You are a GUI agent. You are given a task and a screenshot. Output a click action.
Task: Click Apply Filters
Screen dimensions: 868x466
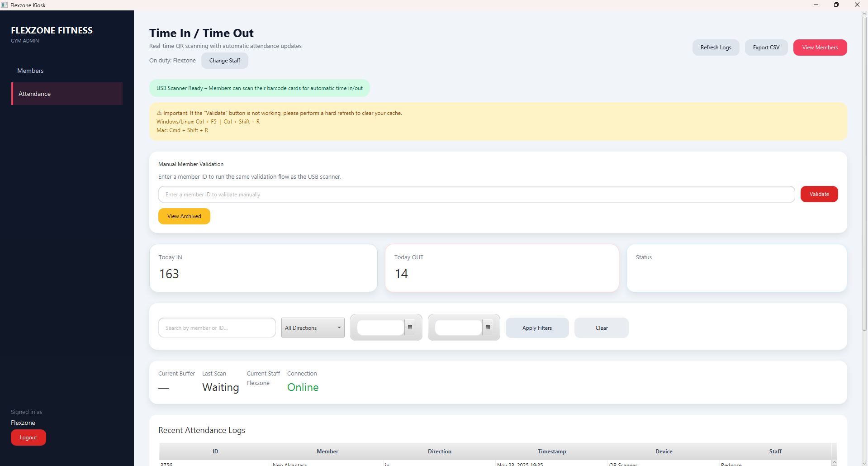click(537, 328)
